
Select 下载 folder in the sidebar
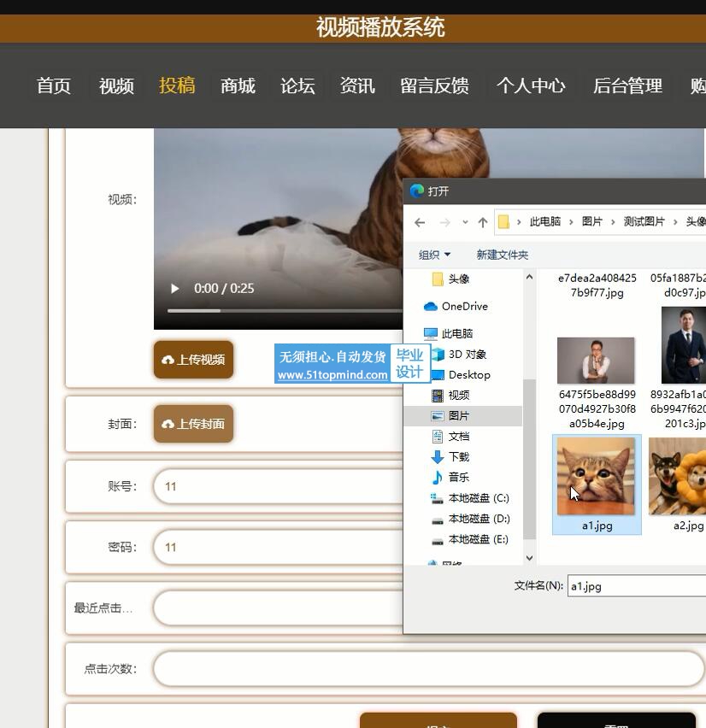tap(451, 456)
